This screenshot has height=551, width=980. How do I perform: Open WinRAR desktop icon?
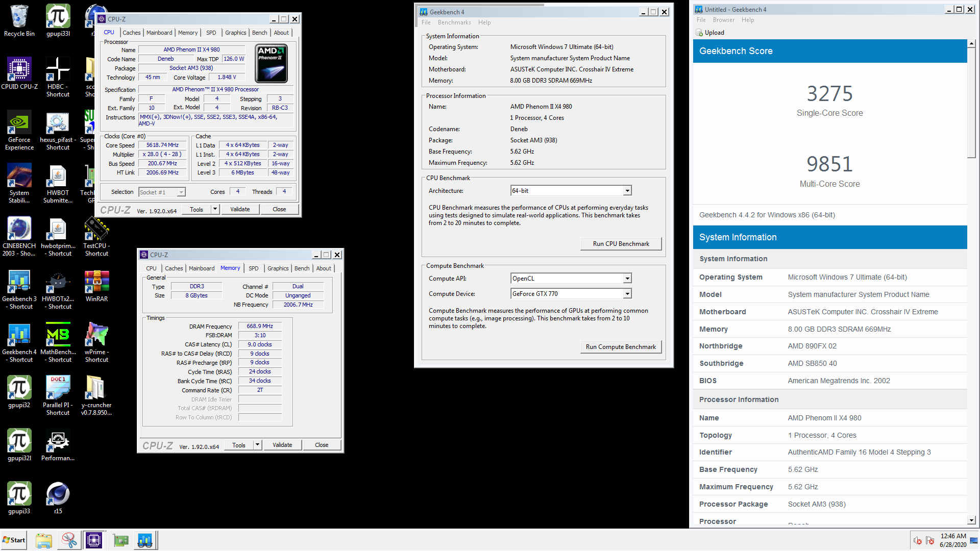pos(96,286)
